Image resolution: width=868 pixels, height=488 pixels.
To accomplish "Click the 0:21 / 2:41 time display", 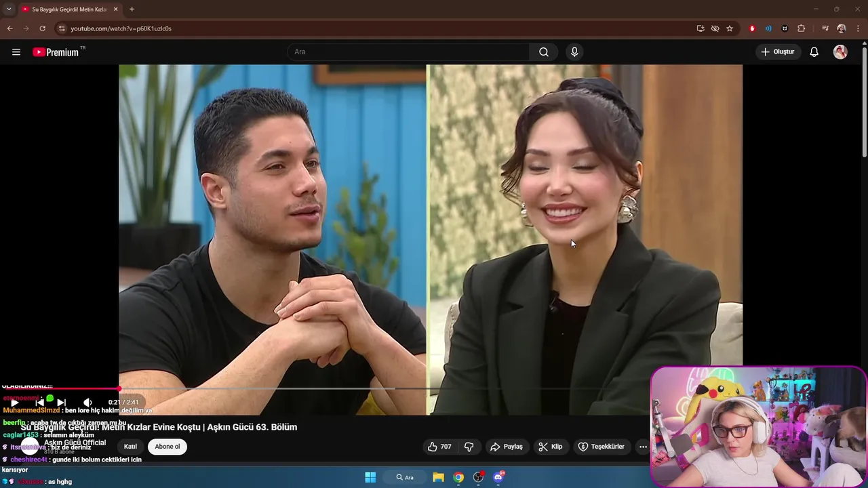I will pos(123,403).
